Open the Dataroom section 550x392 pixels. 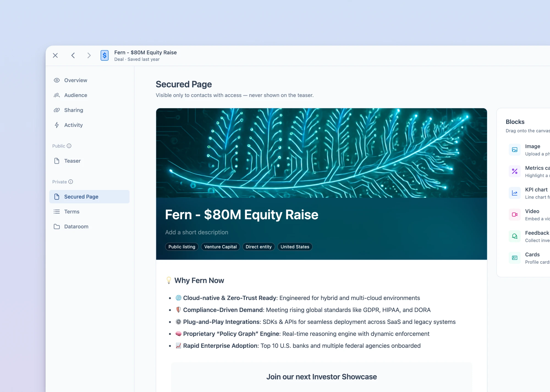[x=89, y=227]
